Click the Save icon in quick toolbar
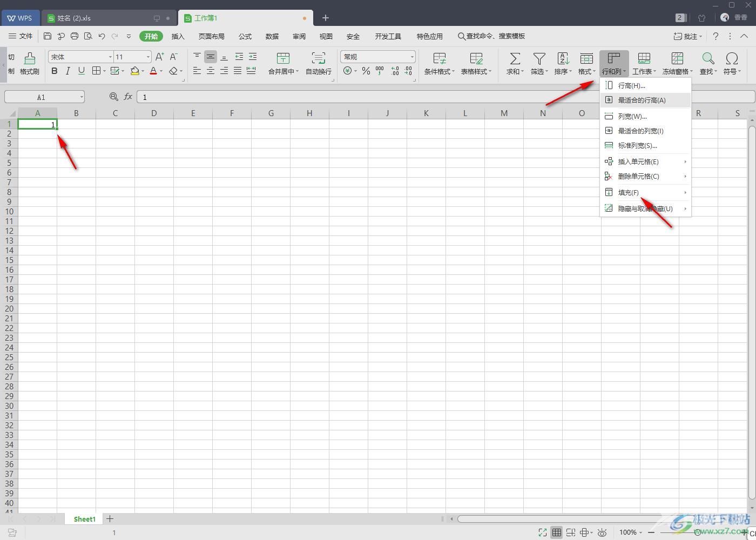The width and height of the screenshot is (756, 540). [48, 36]
